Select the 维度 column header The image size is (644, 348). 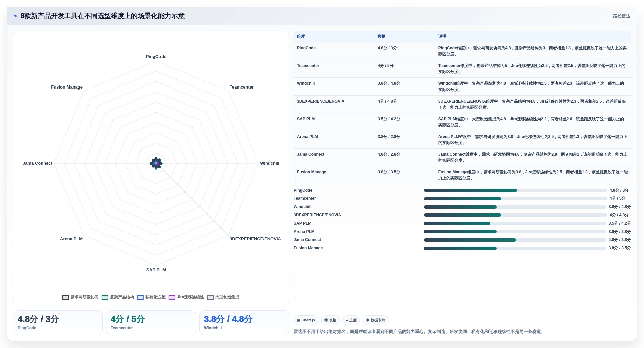pyautogui.click(x=301, y=36)
